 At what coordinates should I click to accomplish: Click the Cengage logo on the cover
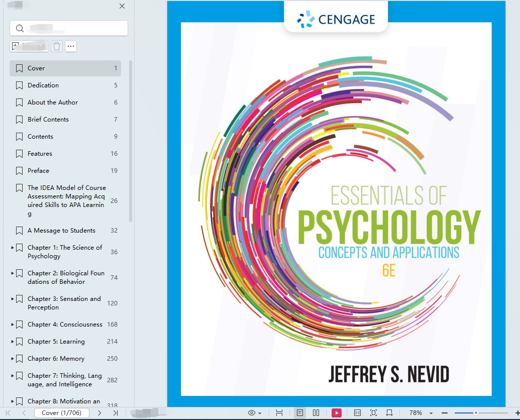(336, 19)
